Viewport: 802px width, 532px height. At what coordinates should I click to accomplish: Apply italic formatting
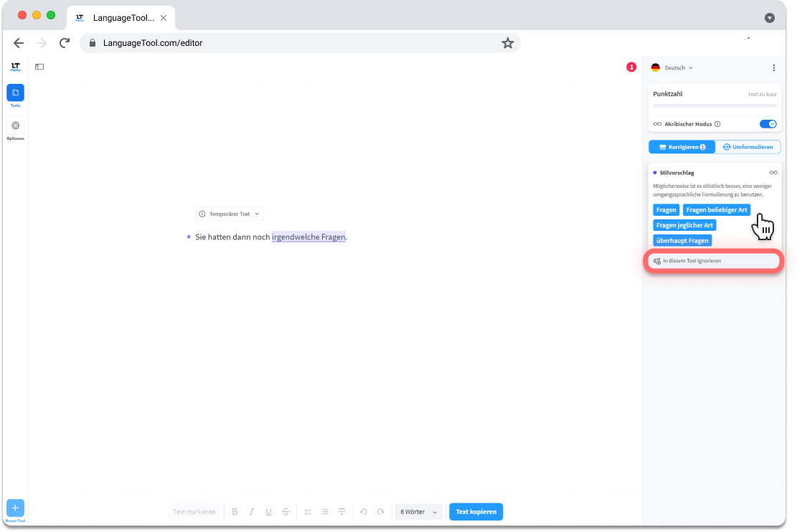252,511
